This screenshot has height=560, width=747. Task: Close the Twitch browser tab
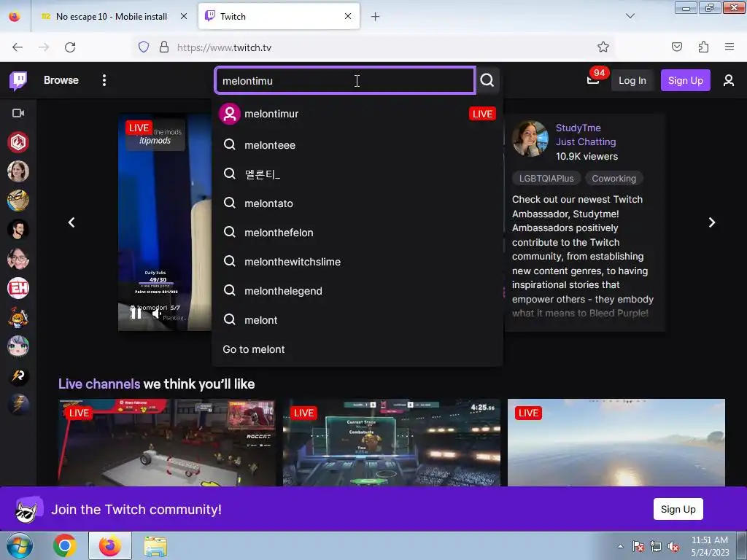(x=348, y=16)
